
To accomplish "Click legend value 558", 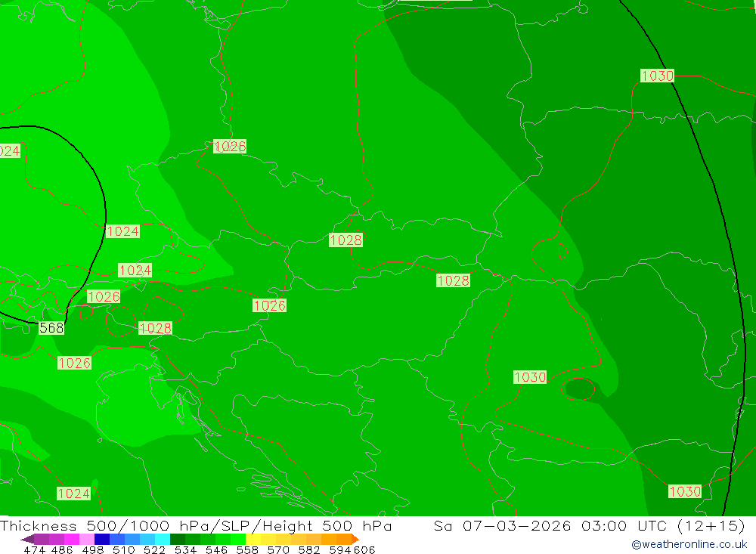I will (247, 549).
